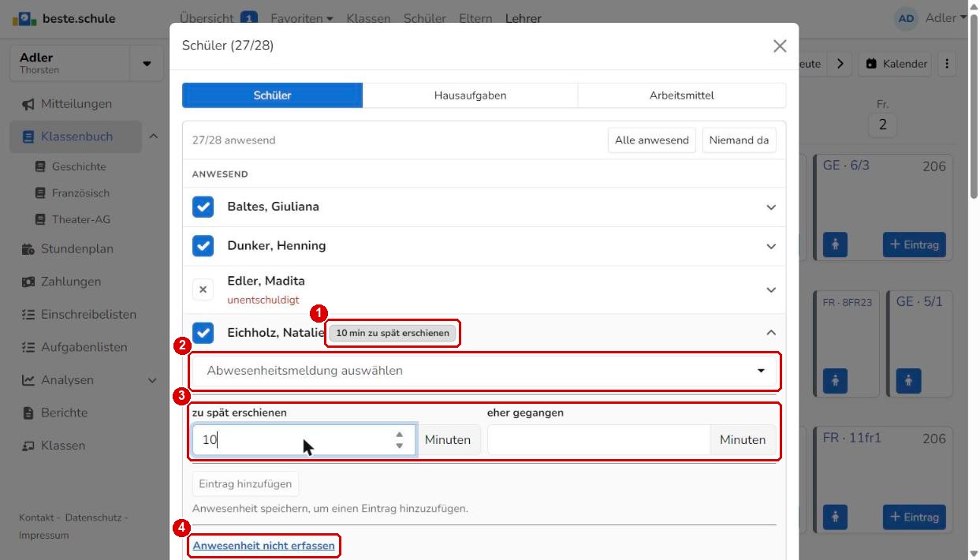Click the Niemand da button
This screenshot has height=560, width=980.
tap(739, 140)
